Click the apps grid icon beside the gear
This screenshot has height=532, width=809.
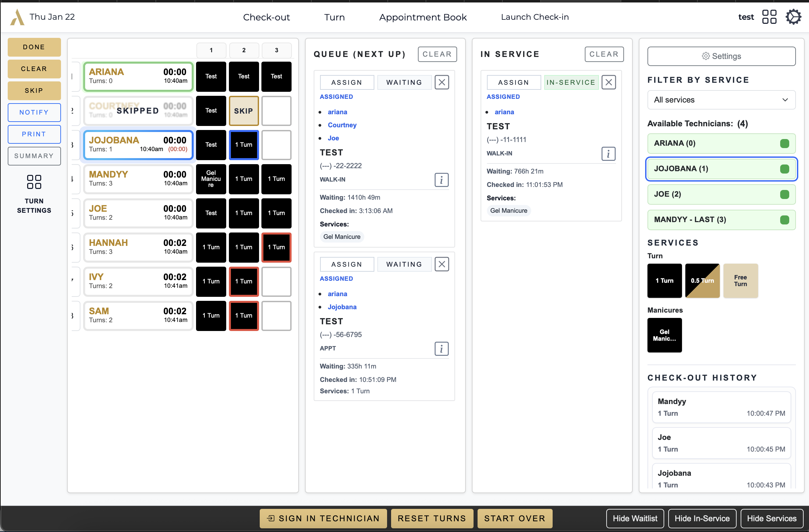coord(769,17)
